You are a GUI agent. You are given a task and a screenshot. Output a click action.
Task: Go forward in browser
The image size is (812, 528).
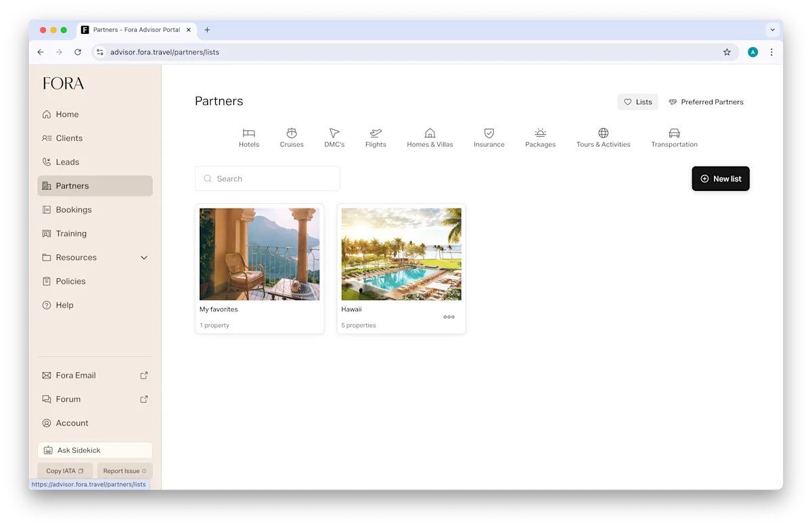coord(59,52)
